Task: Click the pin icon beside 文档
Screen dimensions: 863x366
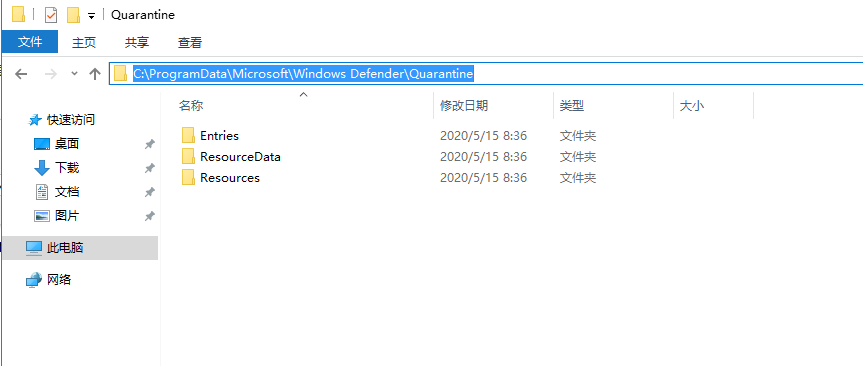Action: [149, 192]
